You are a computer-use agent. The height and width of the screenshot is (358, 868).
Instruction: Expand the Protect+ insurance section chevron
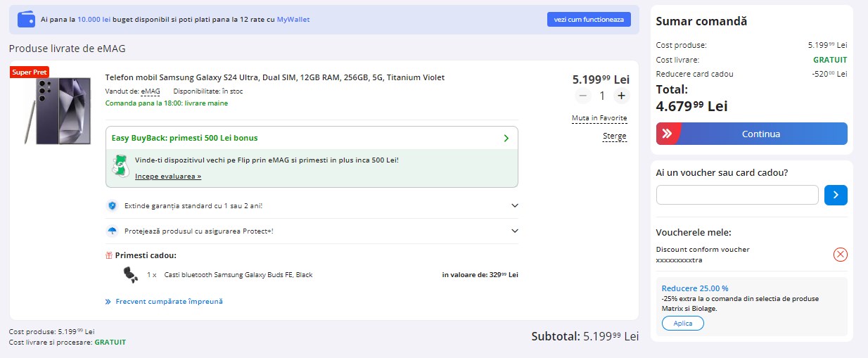pos(515,231)
